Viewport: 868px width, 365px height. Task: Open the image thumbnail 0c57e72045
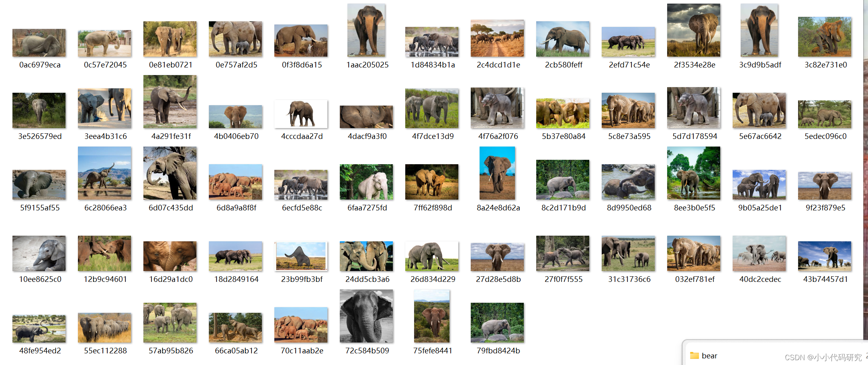(x=104, y=43)
